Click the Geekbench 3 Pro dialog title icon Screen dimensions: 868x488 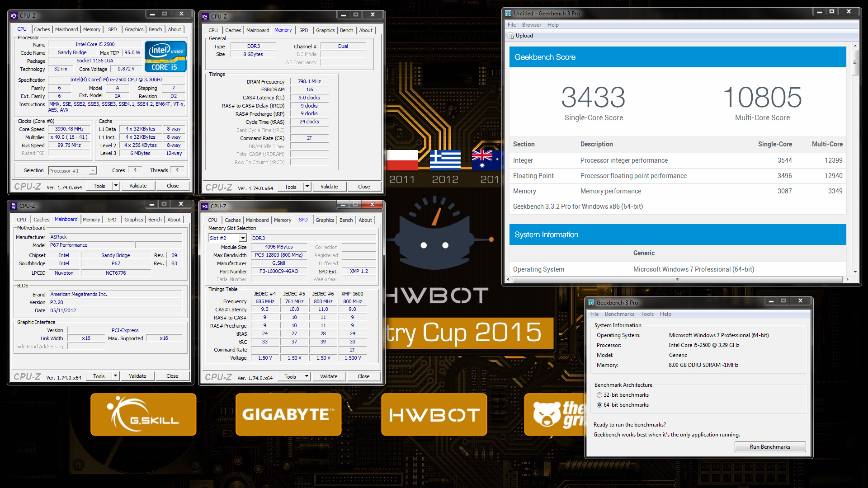click(591, 302)
